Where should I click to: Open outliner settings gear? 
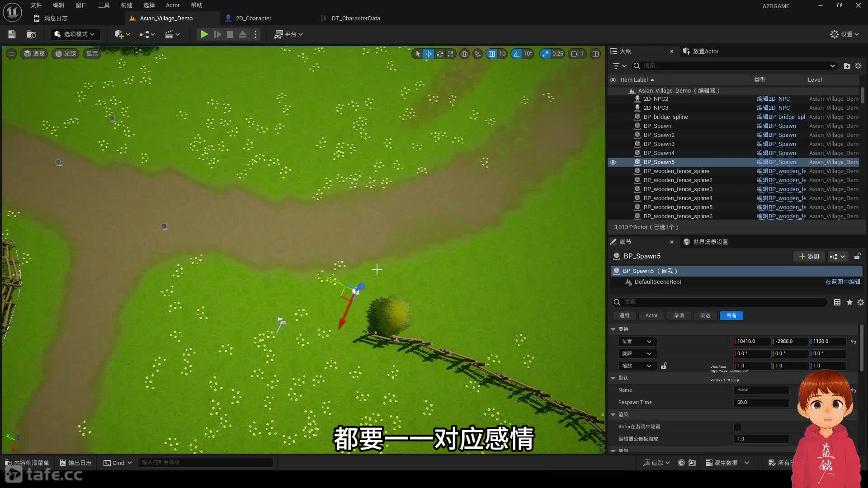click(858, 66)
